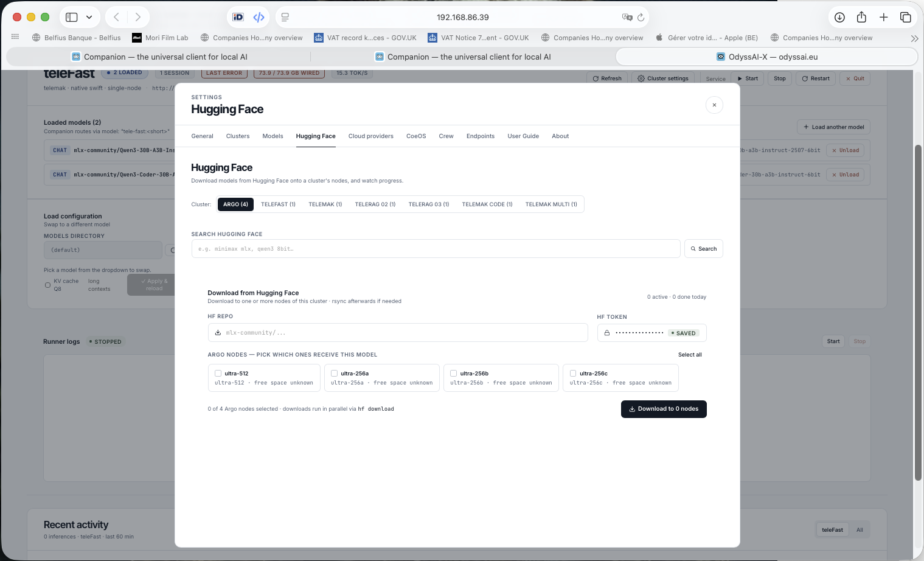Screen dimensions: 924x561
Task: Open the ID extension icon
Action: click(238, 17)
